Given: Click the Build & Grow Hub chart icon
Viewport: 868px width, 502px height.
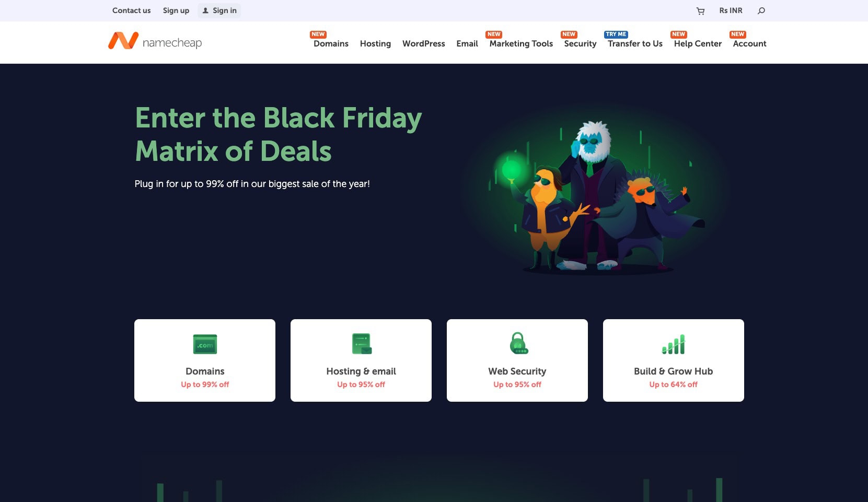Looking at the screenshot, I should pos(674,344).
